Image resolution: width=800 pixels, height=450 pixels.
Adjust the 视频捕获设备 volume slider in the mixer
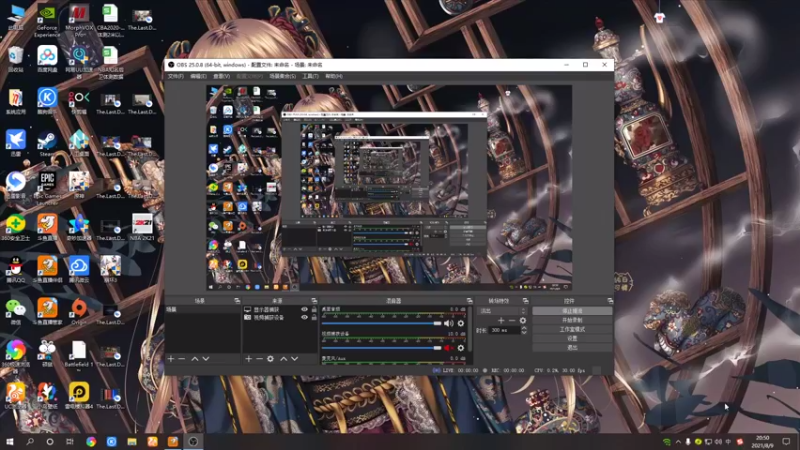click(x=382, y=347)
